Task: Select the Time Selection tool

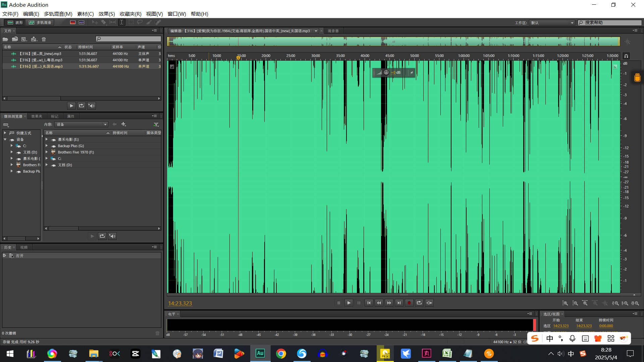Action: point(121,22)
